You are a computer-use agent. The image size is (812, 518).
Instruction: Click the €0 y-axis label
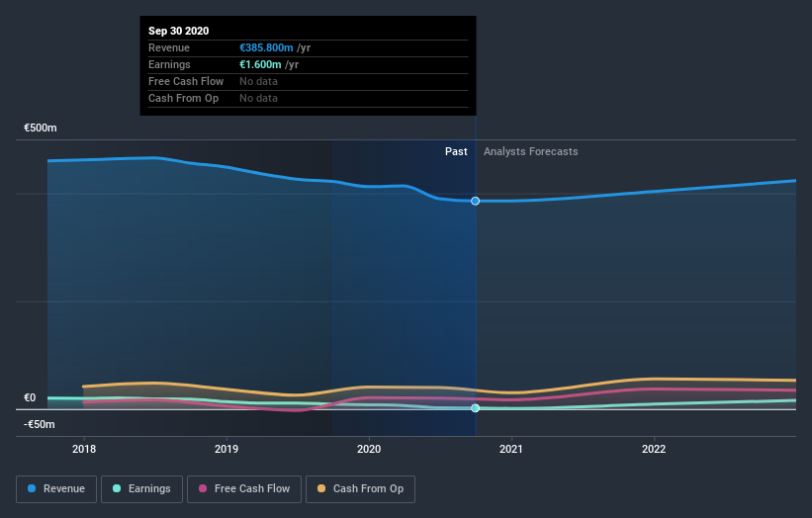click(x=30, y=398)
